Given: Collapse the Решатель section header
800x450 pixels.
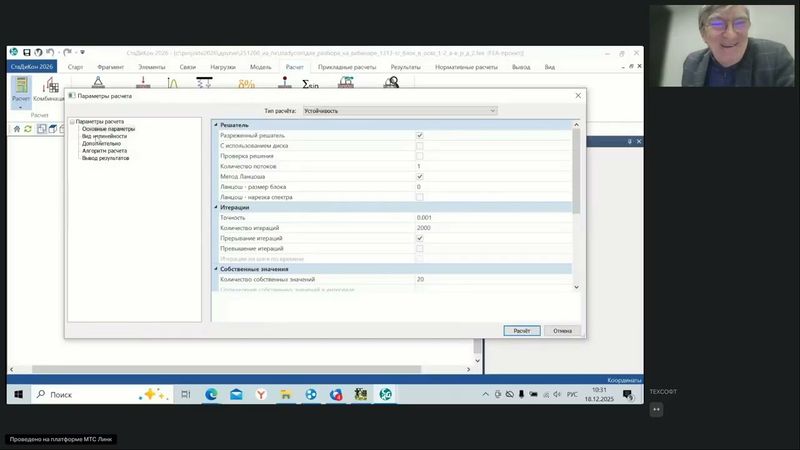Looking at the screenshot, I should [x=217, y=125].
